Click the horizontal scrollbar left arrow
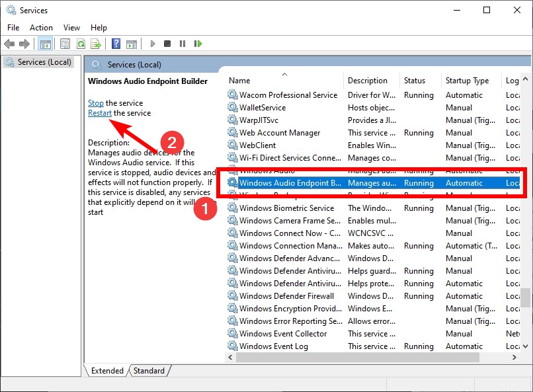 tap(231, 357)
